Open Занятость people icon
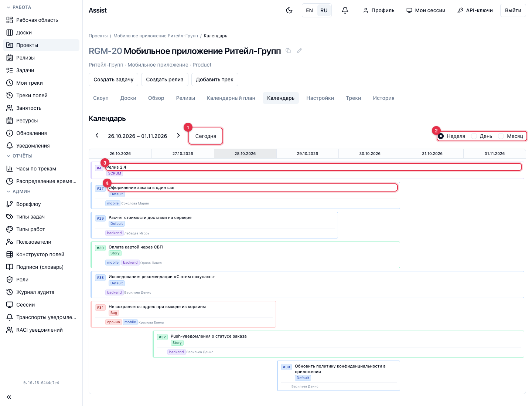 pos(10,108)
